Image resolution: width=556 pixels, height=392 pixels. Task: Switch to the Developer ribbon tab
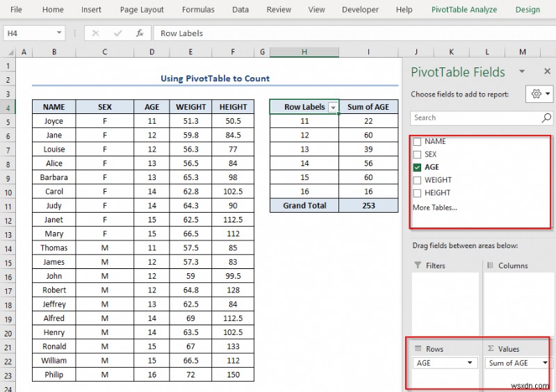point(360,10)
